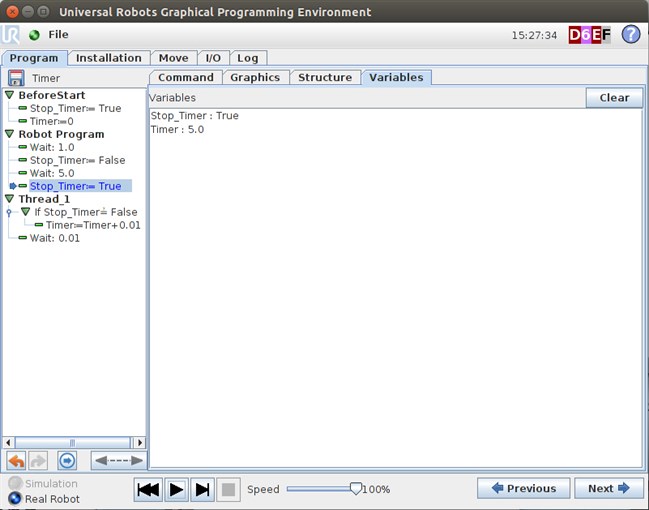
Task: Click the undo arrow icon
Action: tap(17, 460)
